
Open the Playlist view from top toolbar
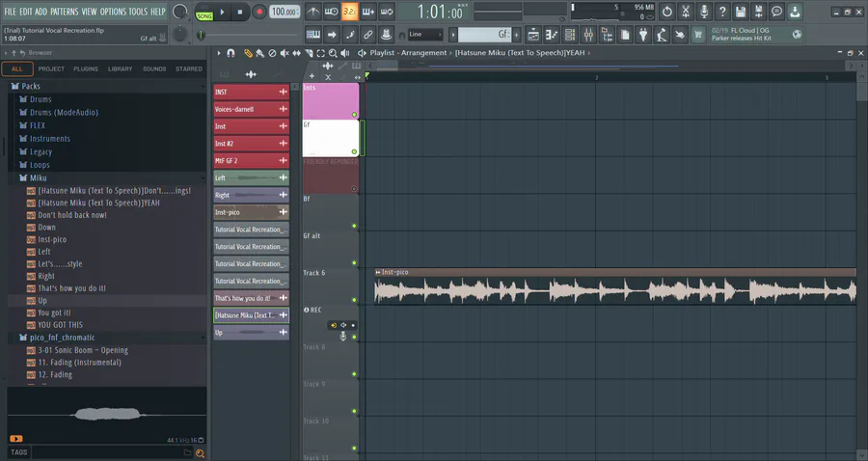tap(533, 35)
